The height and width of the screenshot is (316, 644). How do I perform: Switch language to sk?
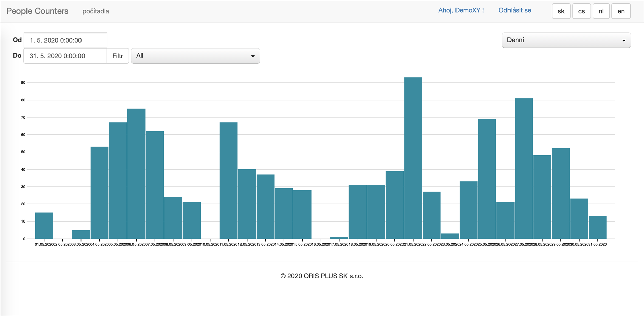(x=561, y=11)
